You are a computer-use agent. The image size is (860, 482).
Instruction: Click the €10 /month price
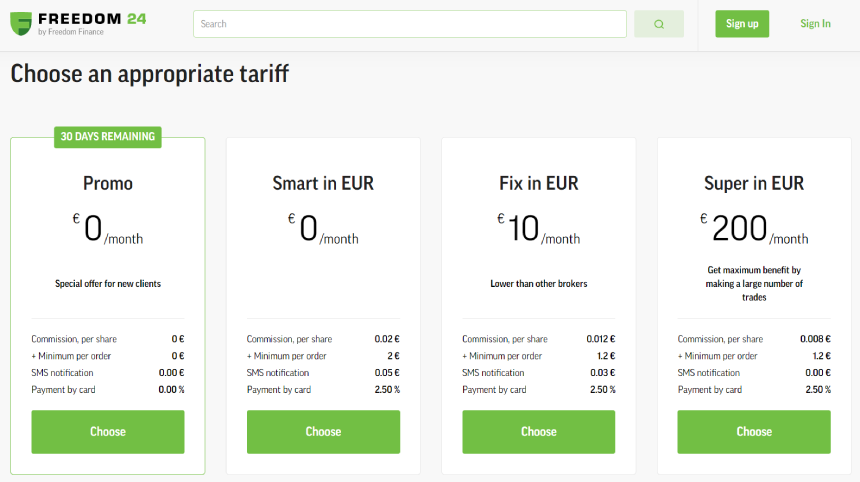coord(539,228)
